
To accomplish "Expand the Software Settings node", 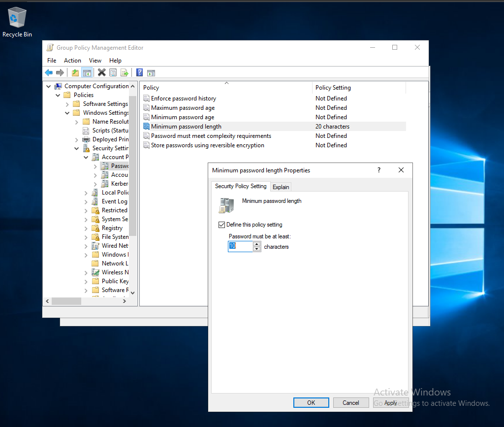I will [67, 104].
